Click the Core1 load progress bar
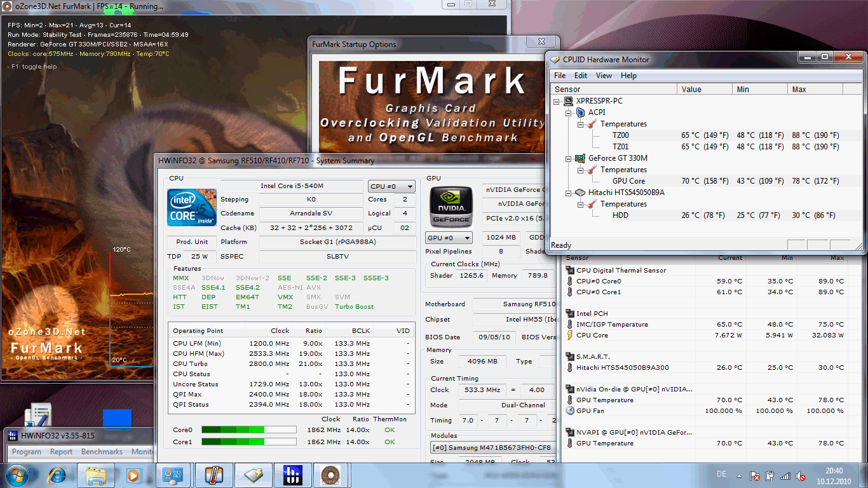Screen dimensions: 868x488 (248, 442)
